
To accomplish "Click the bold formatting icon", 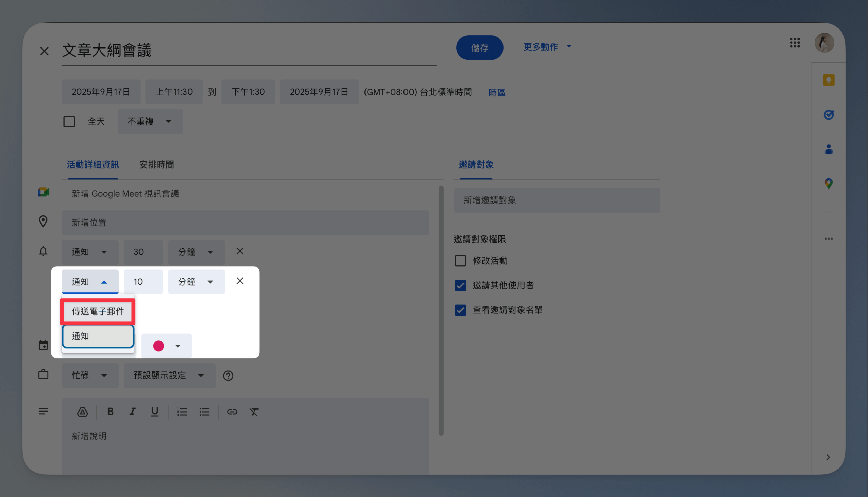I will tap(110, 412).
